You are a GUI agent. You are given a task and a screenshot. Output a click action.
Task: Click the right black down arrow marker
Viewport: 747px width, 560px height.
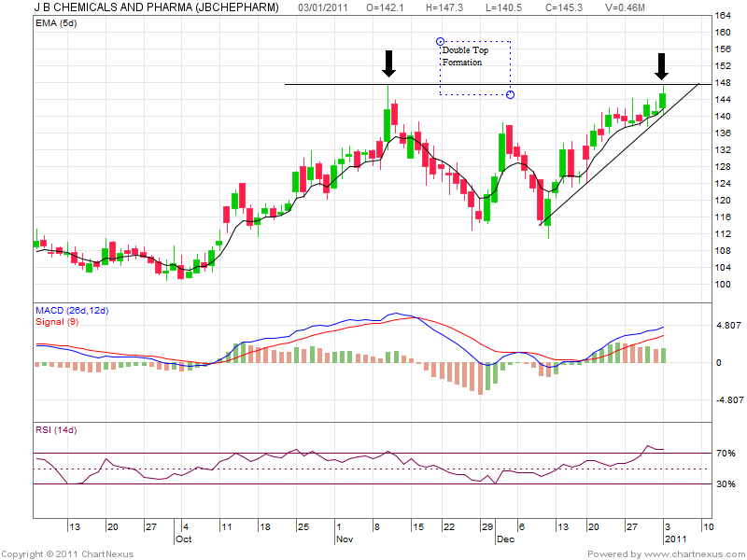(662, 66)
